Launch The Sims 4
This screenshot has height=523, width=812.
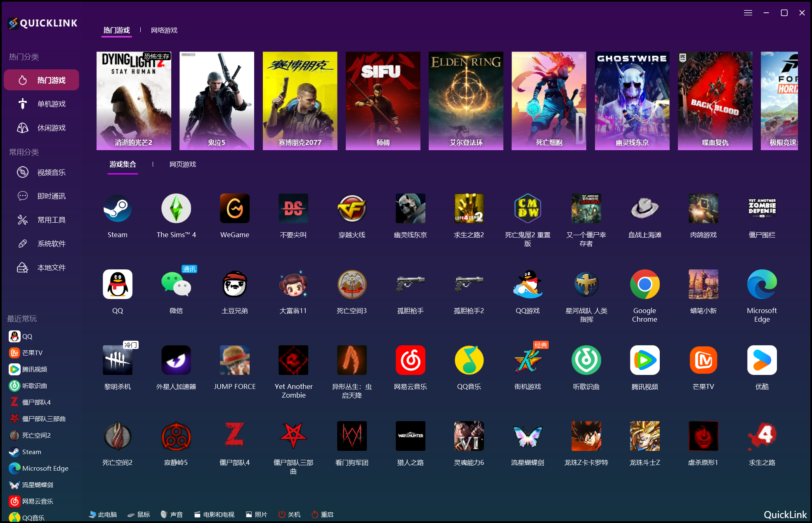coord(176,208)
